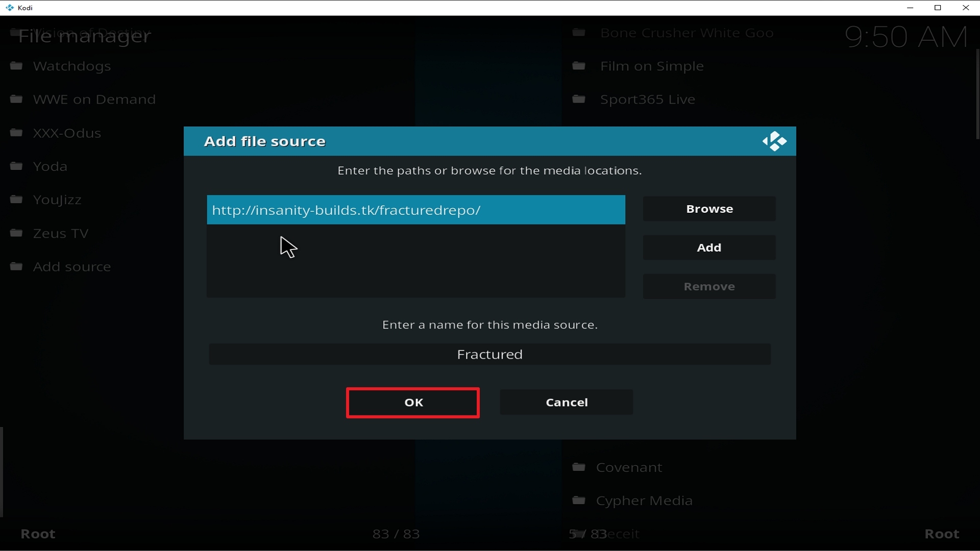Maximize the Kodi window
The width and height of the screenshot is (980, 551).
938,8
